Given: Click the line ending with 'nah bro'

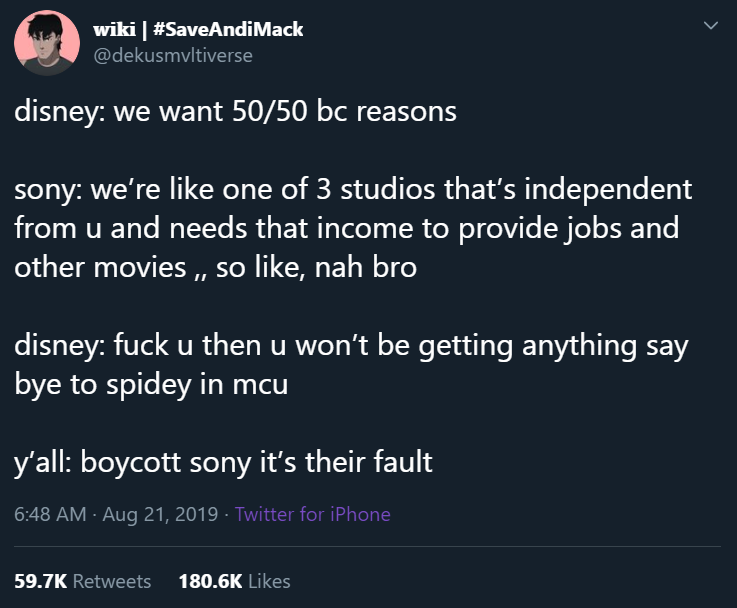Looking at the screenshot, I should (215, 267).
